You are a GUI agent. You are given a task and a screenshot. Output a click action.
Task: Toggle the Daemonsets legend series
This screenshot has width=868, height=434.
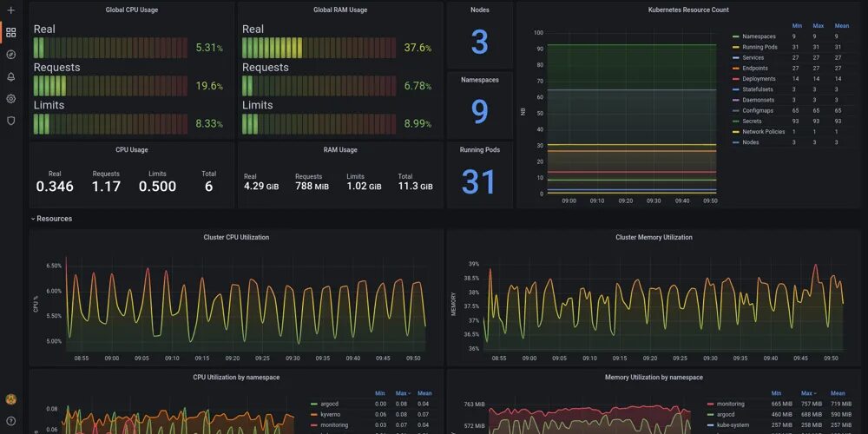pos(759,100)
